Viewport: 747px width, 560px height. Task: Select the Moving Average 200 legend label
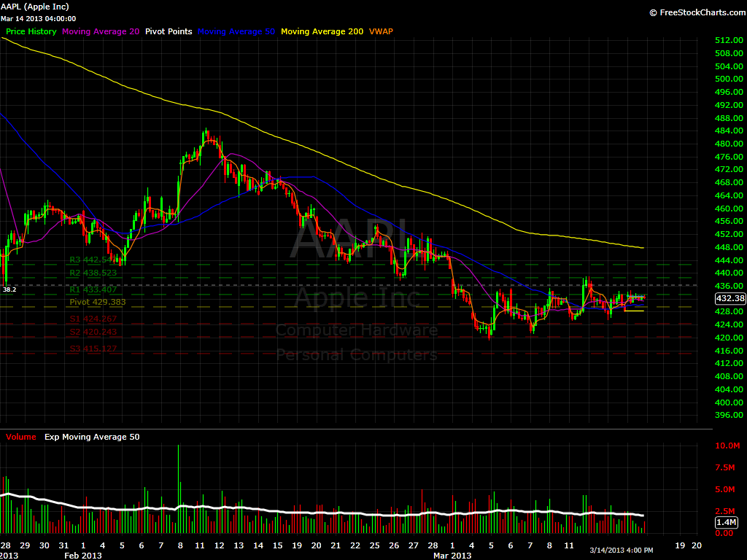(322, 31)
